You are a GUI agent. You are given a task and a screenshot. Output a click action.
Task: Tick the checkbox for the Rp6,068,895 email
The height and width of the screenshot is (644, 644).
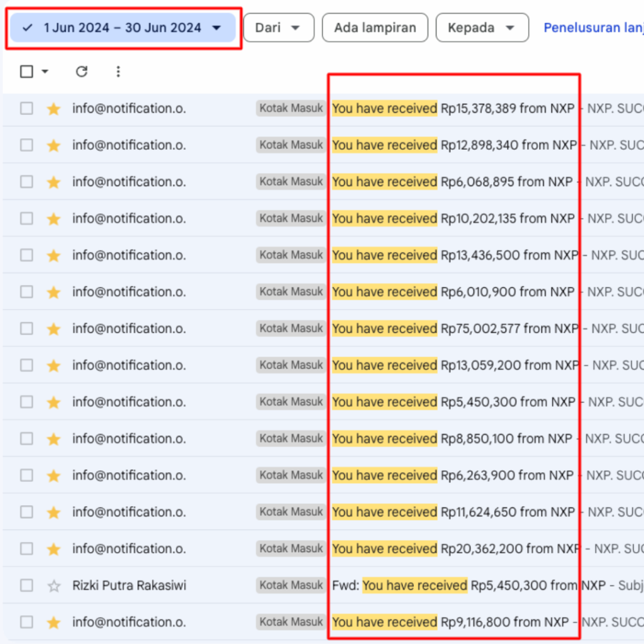tap(26, 182)
